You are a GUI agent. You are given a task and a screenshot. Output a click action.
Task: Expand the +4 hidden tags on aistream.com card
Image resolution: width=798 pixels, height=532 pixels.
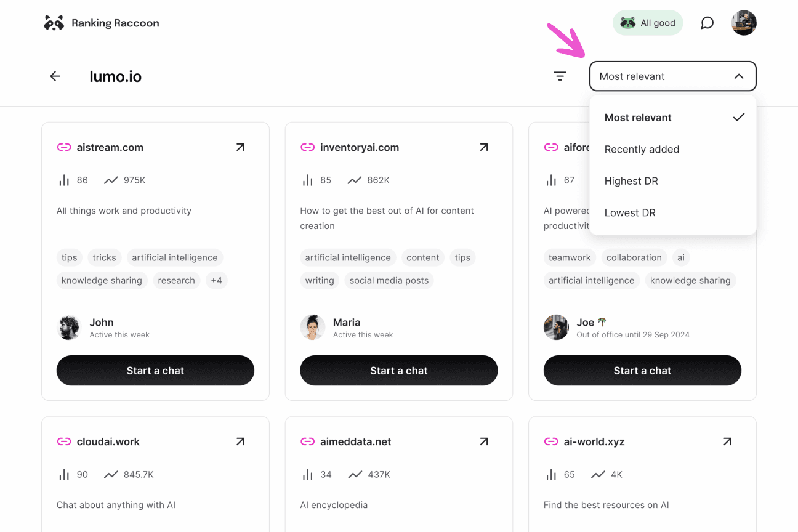coord(217,280)
